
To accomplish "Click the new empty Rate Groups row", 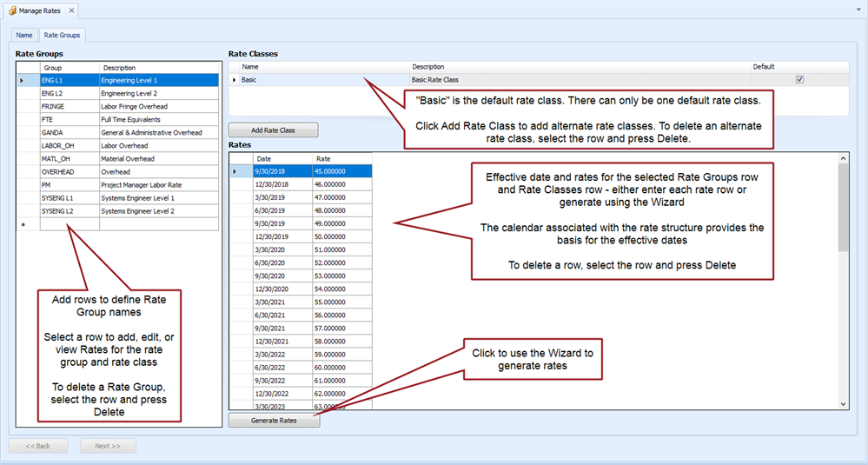I will click(x=70, y=224).
